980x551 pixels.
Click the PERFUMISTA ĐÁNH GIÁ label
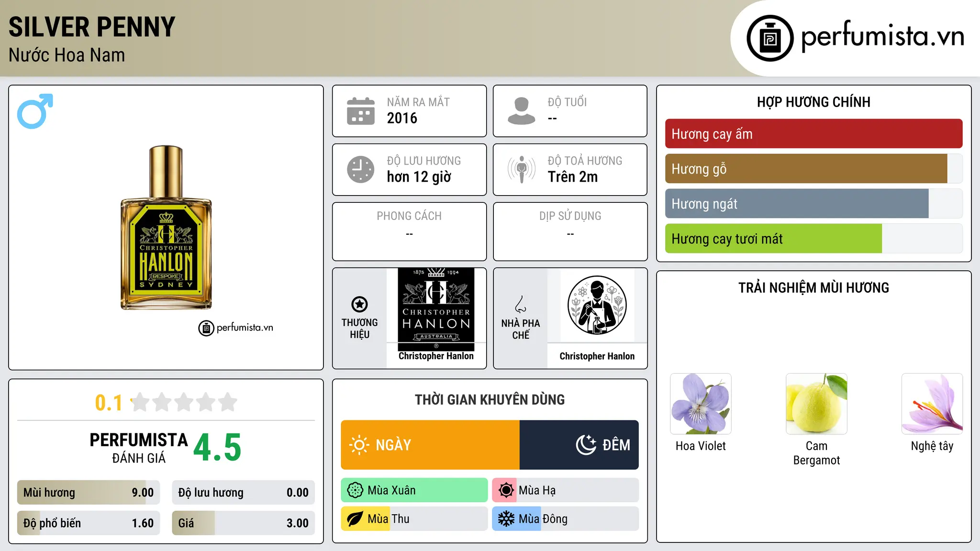(x=139, y=448)
